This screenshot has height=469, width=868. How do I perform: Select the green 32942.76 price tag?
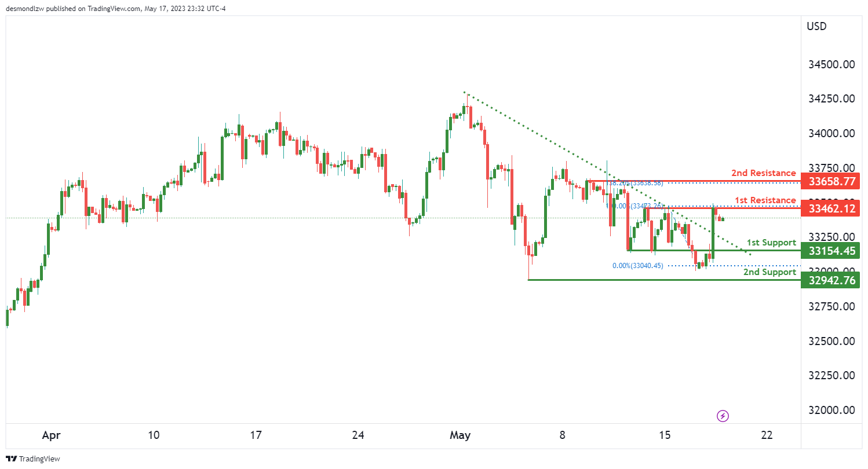pos(830,280)
